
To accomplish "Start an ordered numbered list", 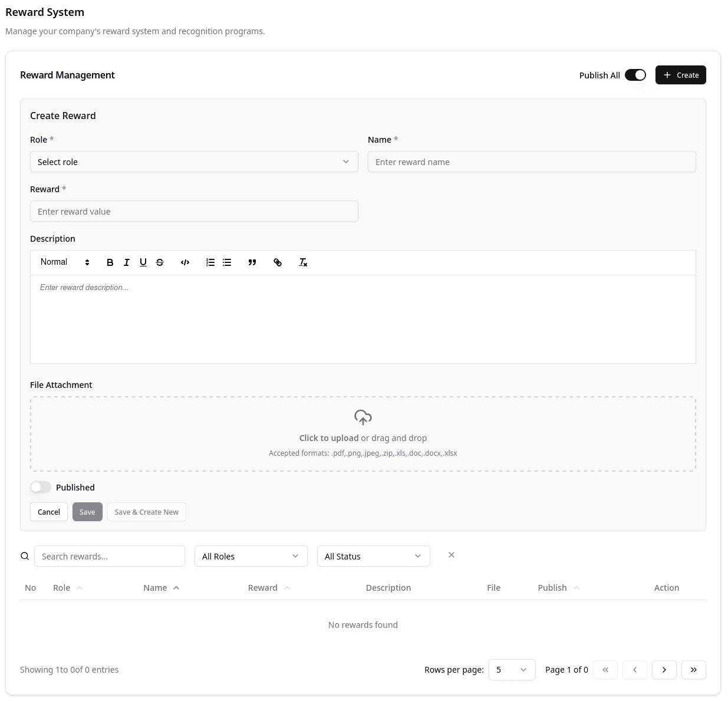I will tap(210, 262).
